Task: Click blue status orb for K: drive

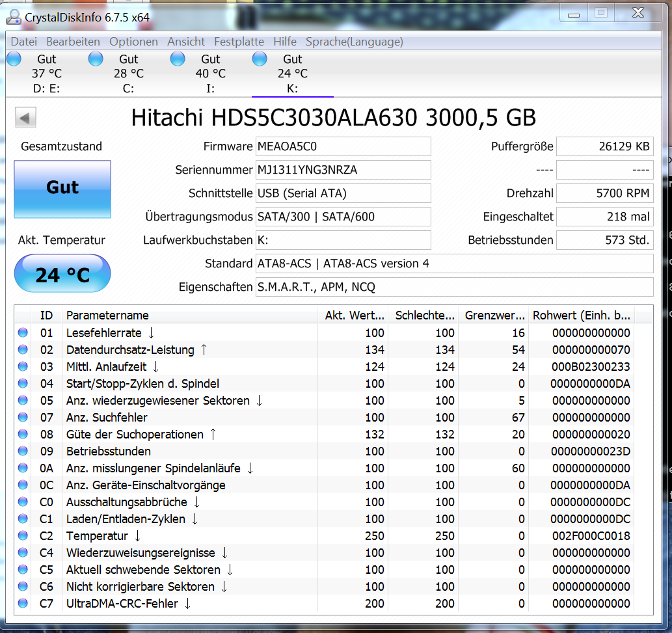Action: coord(260,59)
